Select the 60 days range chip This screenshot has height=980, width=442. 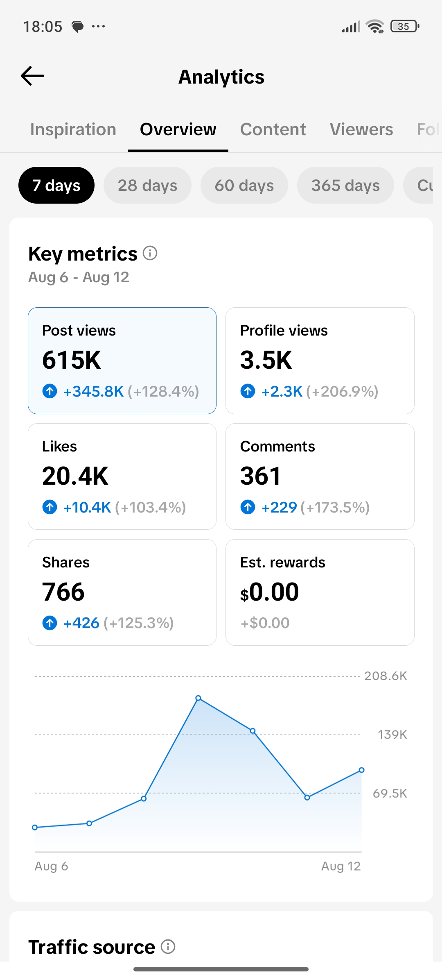[x=244, y=185]
